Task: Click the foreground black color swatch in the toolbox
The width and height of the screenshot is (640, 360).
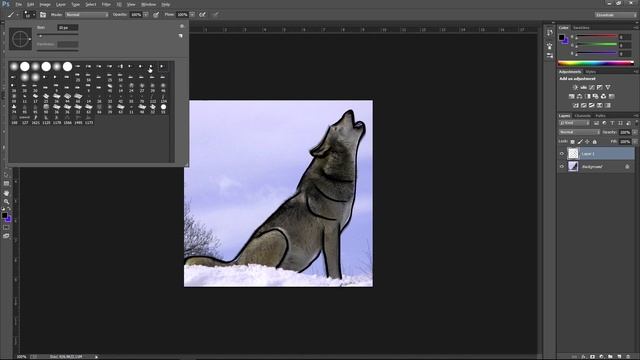Action: (x=4, y=215)
